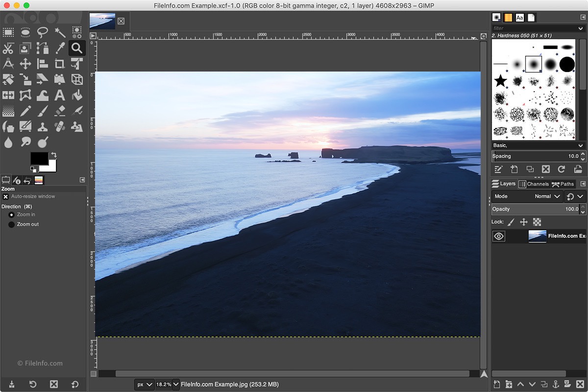Hide the FileInfo.com Ex layer
This screenshot has width=588, height=392.
coord(499,236)
